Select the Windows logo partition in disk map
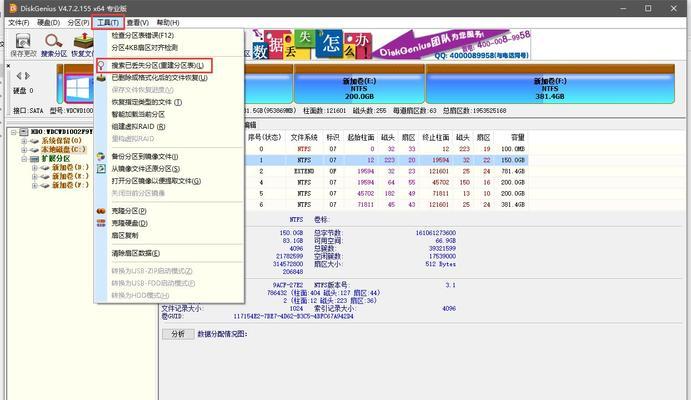The image size is (691, 400). tap(79, 87)
